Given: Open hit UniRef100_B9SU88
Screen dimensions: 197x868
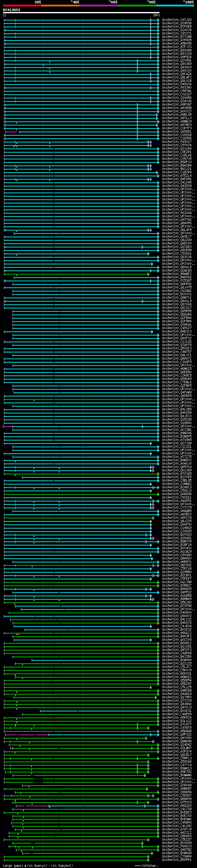Looking at the screenshot, I should (177, 50).
